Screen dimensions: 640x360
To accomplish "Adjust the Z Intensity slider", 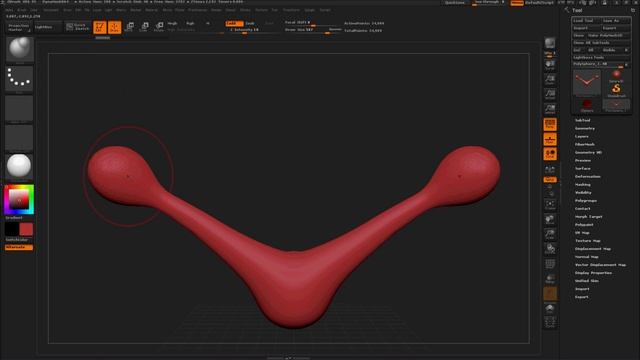I will [x=253, y=30].
